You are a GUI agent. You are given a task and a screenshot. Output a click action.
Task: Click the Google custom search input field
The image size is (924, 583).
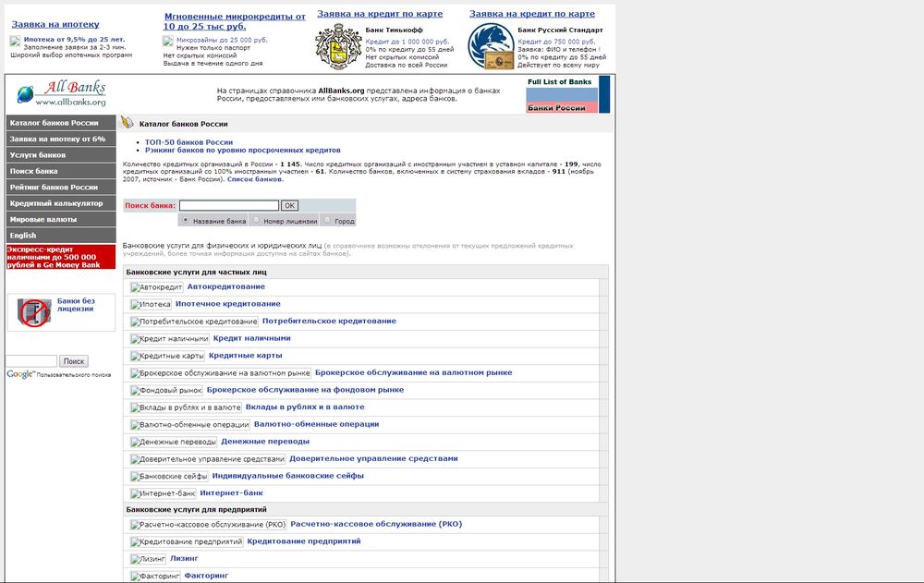[31, 360]
